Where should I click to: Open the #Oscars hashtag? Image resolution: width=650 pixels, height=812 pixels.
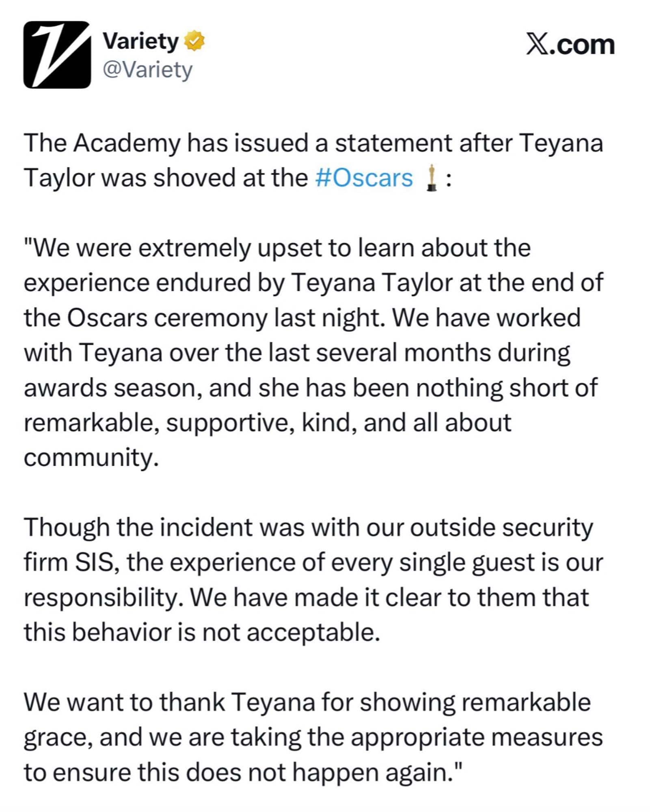364,178
